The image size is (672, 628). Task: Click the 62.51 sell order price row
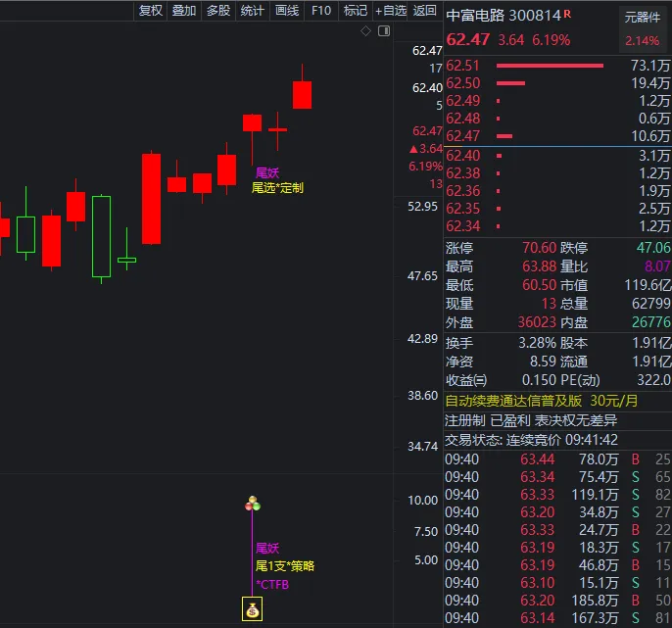463,66
